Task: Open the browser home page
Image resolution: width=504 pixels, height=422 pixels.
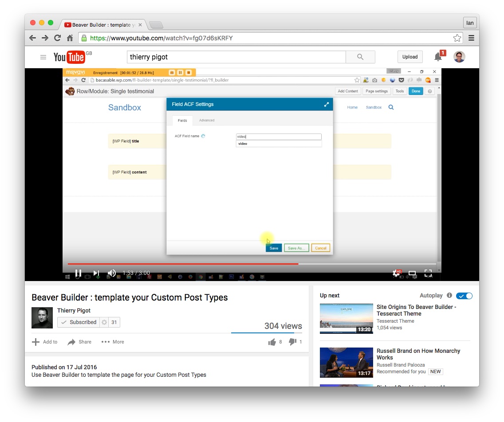Action: (70, 38)
